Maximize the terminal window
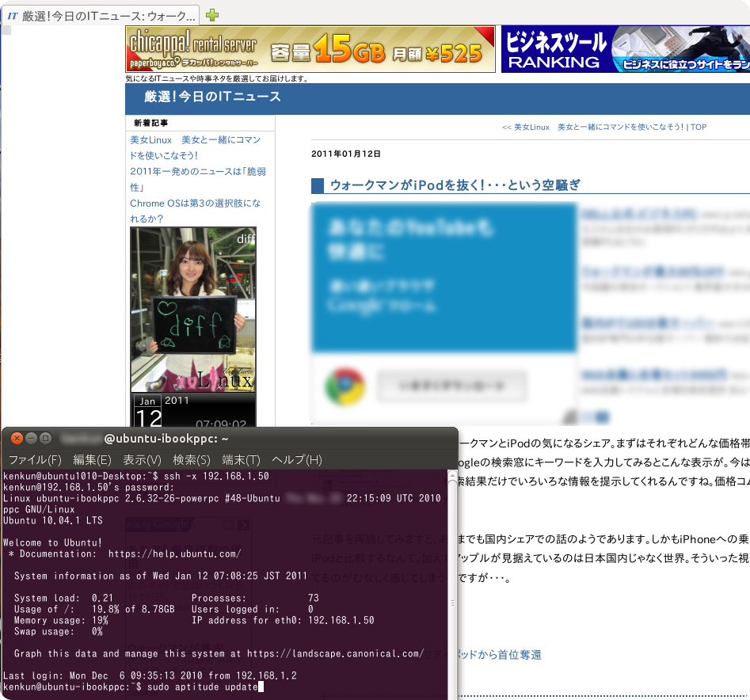The height and width of the screenshot is (700, 750). pyautogui.click(x=45, y=438)
